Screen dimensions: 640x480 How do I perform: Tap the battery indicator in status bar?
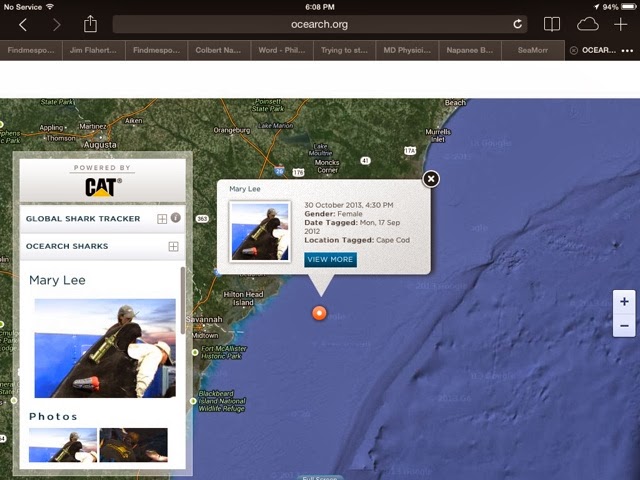tap(627, 7)
